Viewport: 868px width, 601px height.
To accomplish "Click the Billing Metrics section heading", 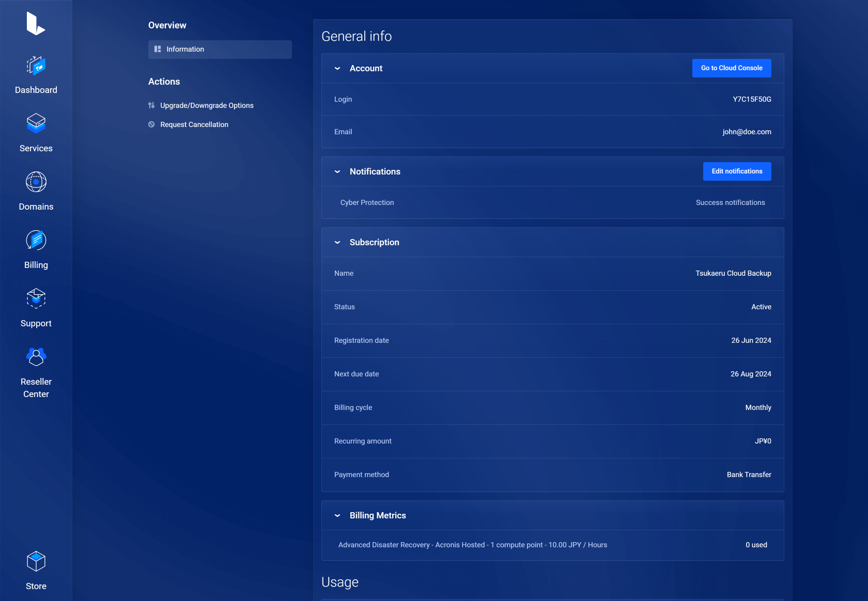I will coord(378,515).
